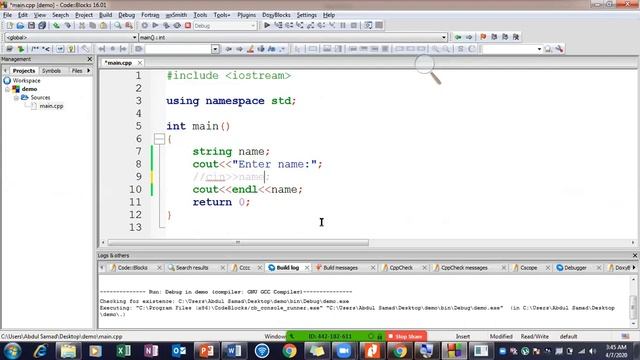Open PowerPoint from the taskbar
The height and width of the screenshot is (360, 640).
click(206, 351)
